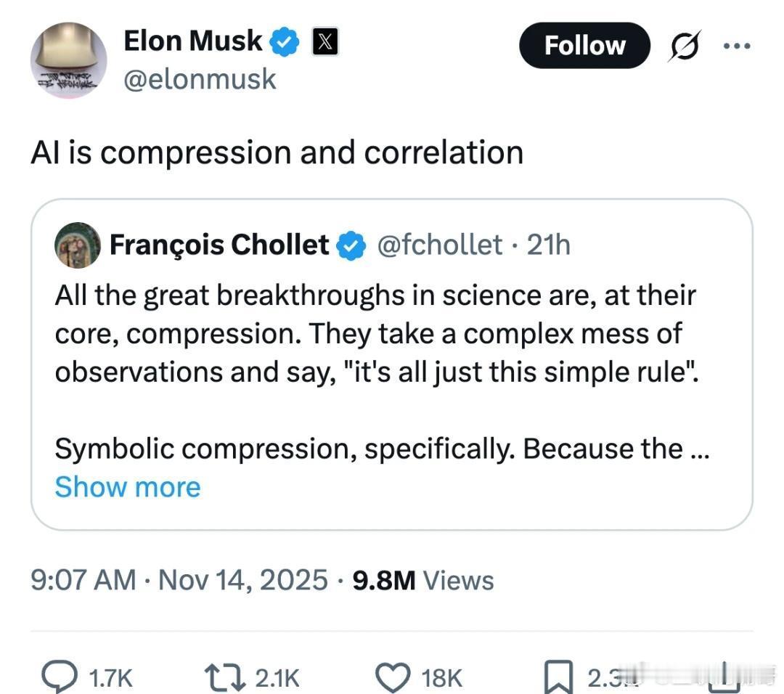The image size is (784, 694).
Task: Click the X affiliation badge beside name
Action: tap(324, 43)
